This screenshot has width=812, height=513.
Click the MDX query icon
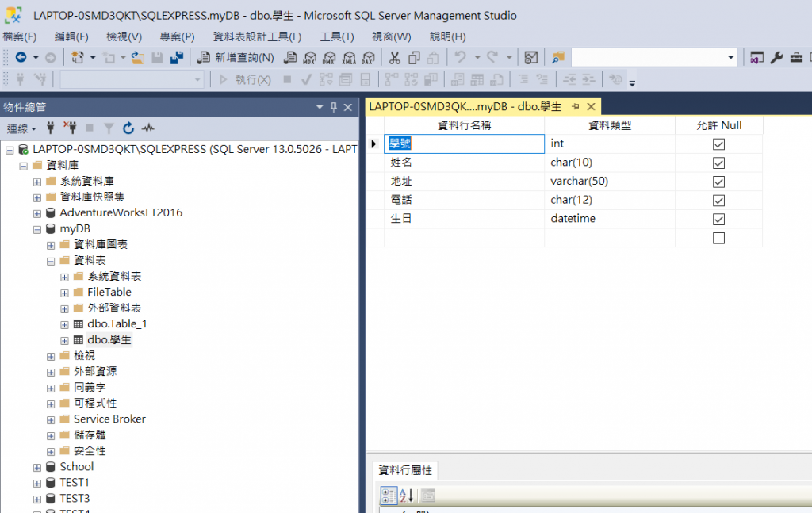click(310, 57)
